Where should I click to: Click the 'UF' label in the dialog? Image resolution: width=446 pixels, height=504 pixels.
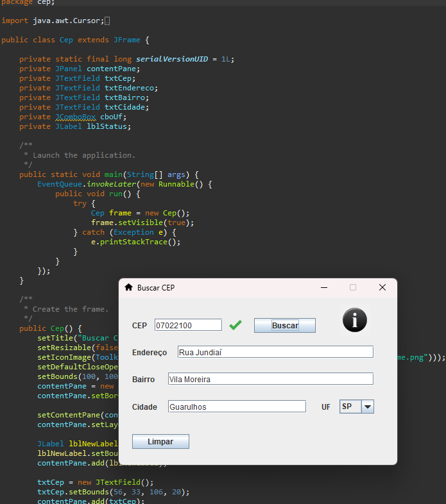[325, 407]
